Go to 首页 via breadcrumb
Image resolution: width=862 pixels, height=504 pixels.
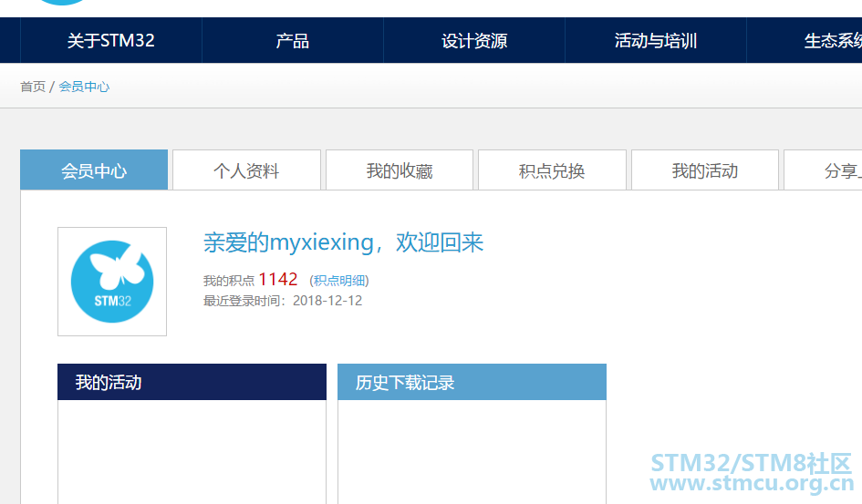point(33,87)
